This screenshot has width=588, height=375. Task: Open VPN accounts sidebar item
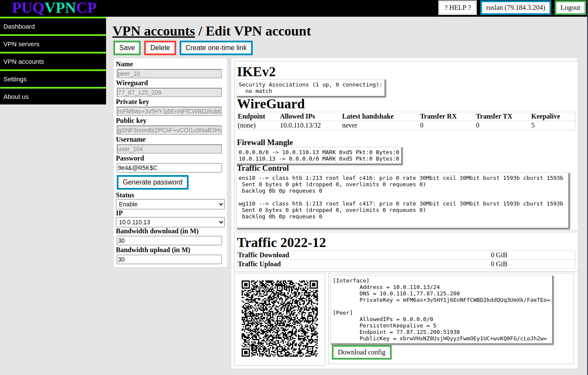[53, 62]
